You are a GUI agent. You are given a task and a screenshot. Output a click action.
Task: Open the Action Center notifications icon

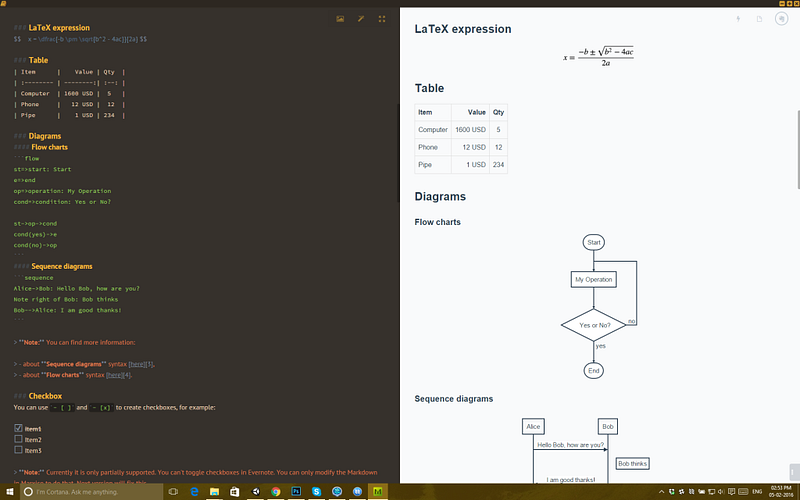pos(731,492)
